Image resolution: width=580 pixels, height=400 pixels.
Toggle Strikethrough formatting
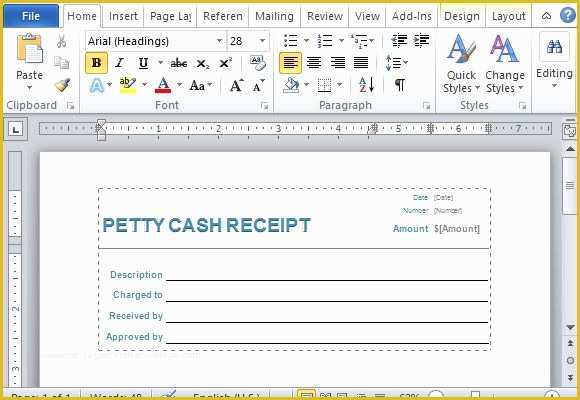178,63
